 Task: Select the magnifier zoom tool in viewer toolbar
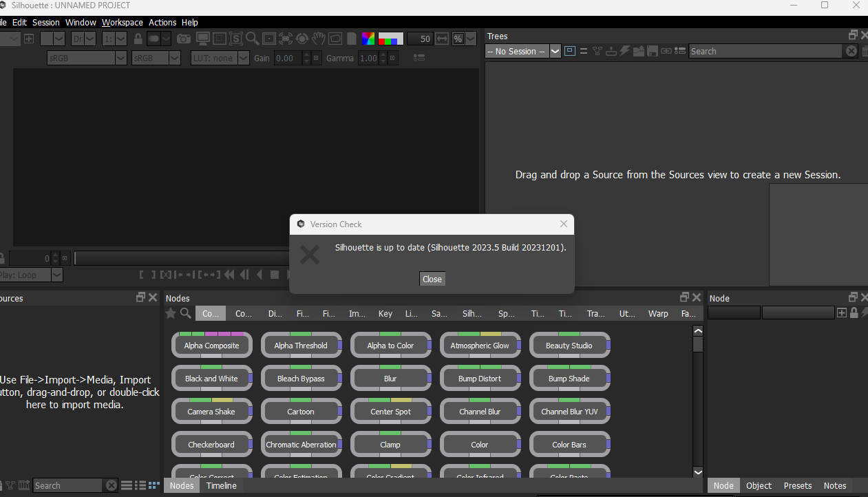(253, 39)
